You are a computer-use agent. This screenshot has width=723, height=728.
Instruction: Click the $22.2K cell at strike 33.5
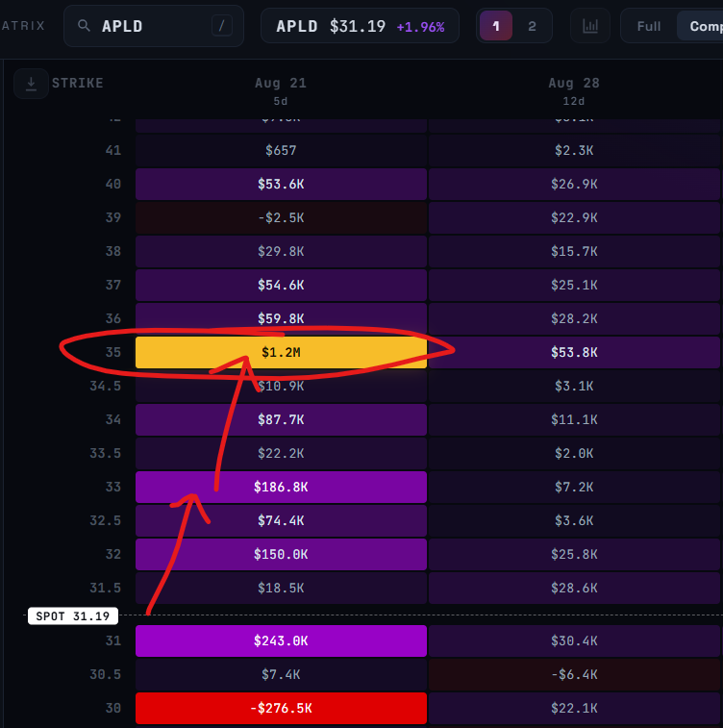pos(281,453)
